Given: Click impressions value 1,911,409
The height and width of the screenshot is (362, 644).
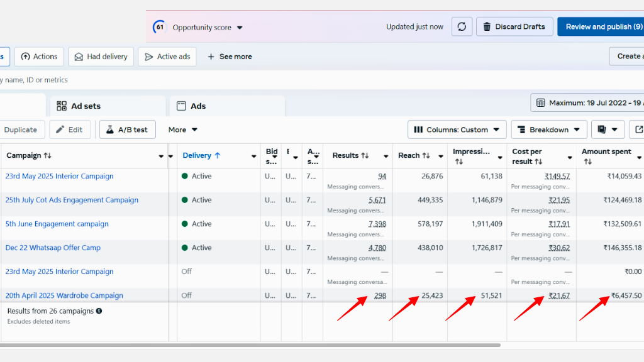Looking at the screenshot, I should [x=487, y=224].
